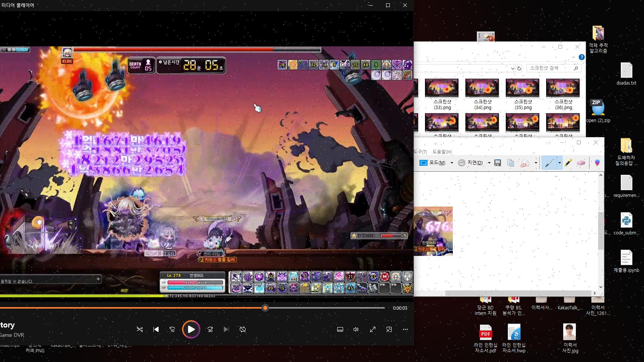Image resolution: width=644 pixels, height=362 pixels.
Task: Expand the Delay dropdown arrow
Action: tap(489, 163)
